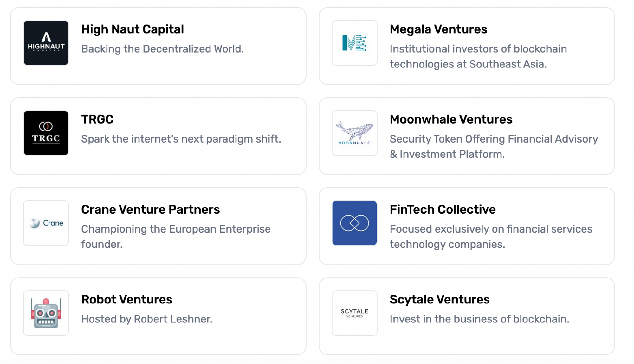Open the Scytale Ventures title link
Screen dimensions: 634x364
point(439,299)
